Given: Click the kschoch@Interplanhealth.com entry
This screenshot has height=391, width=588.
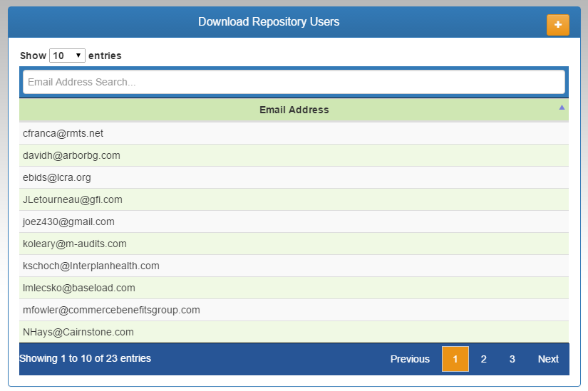Looking at the screenshot, I should click(x=91, y=266).
